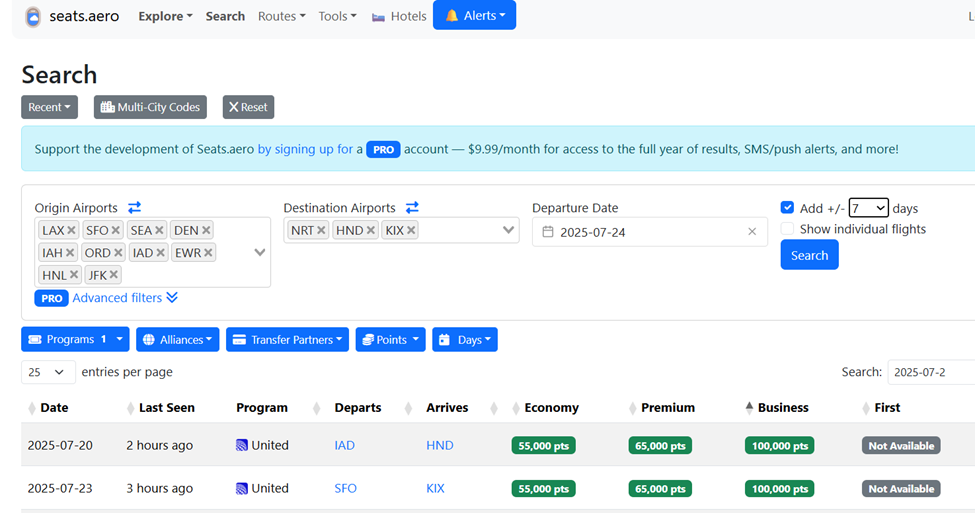Toggle the Add +/- days checkbox
The image size is (975, 513).
[788, 208]
